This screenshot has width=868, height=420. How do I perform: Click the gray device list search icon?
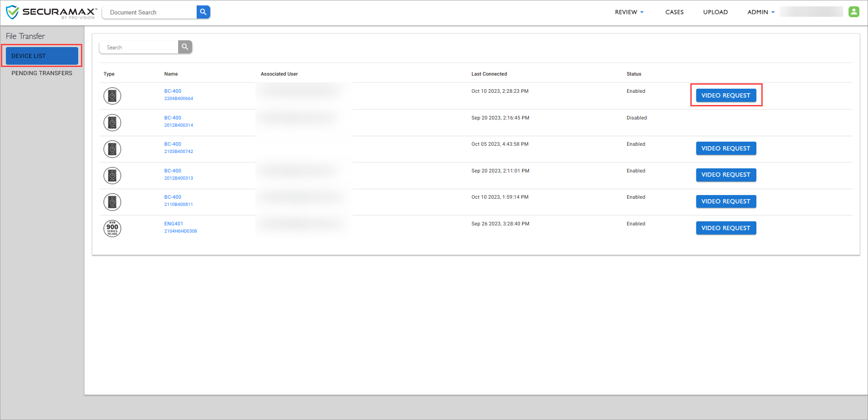[x=185, y=47]
